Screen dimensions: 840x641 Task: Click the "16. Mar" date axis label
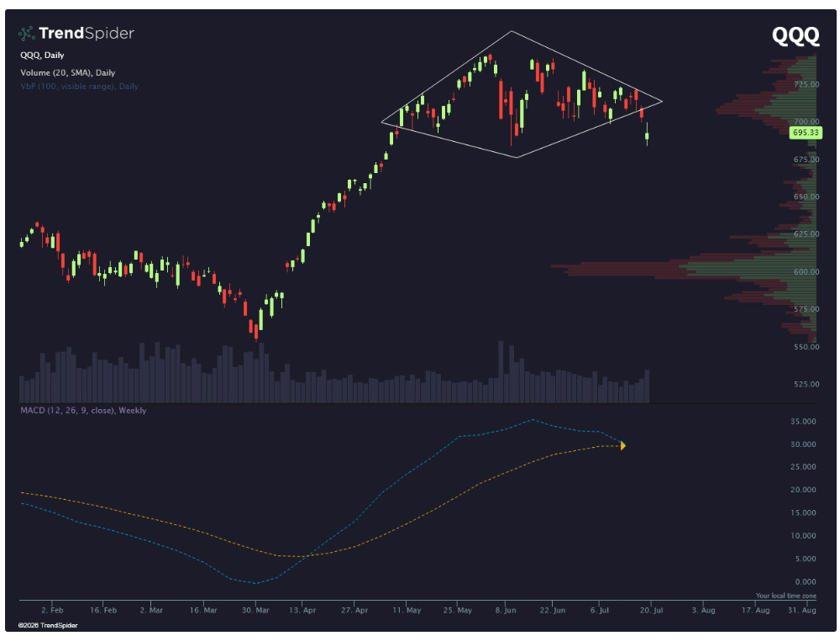[203, 611]
